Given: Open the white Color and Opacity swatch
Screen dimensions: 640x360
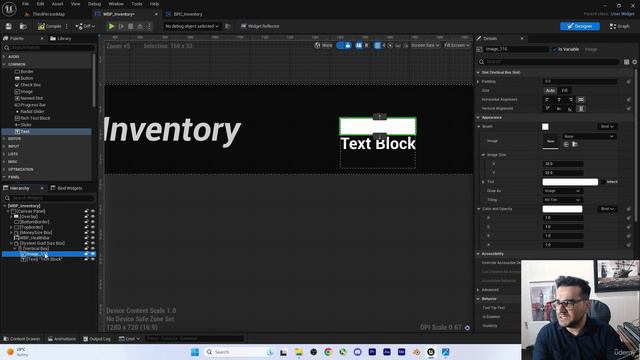Looking at the screenshot, I should [x=562, y=209].
